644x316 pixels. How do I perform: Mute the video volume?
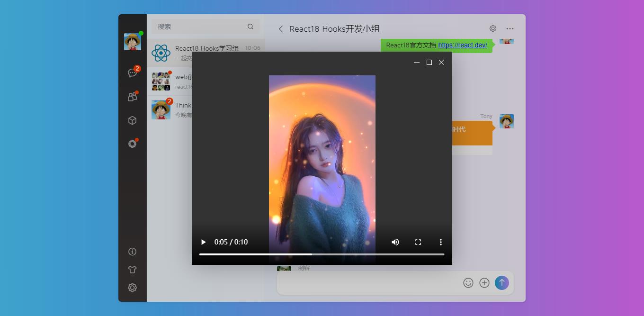pos(395,242)
